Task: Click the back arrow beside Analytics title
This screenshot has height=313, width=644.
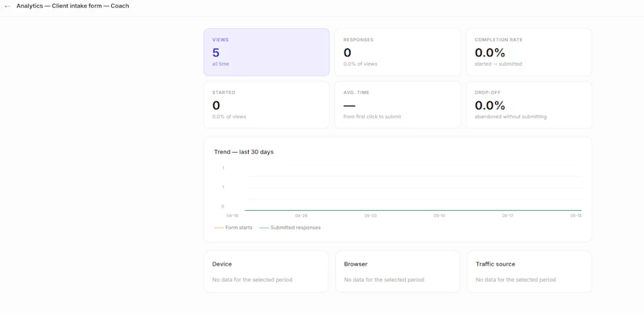Action: 7,6
